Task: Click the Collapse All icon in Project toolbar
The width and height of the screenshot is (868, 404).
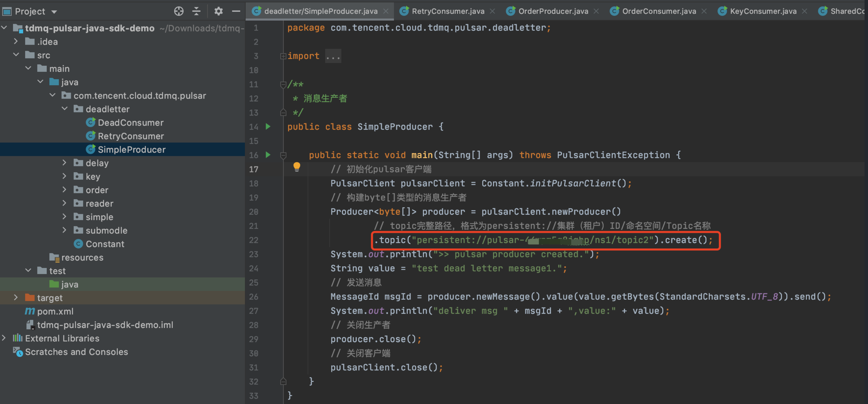Action: 197,11
